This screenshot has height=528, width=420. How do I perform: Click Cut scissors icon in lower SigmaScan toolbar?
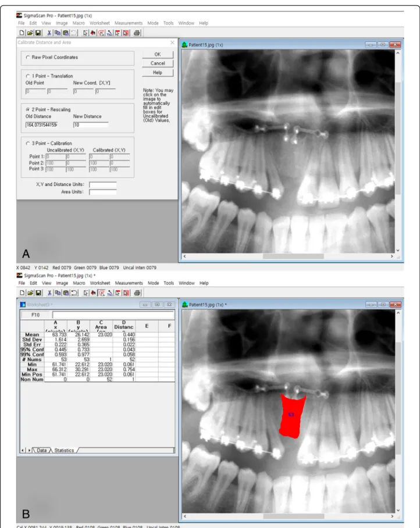pyautogui.click(x=49, y=292)
